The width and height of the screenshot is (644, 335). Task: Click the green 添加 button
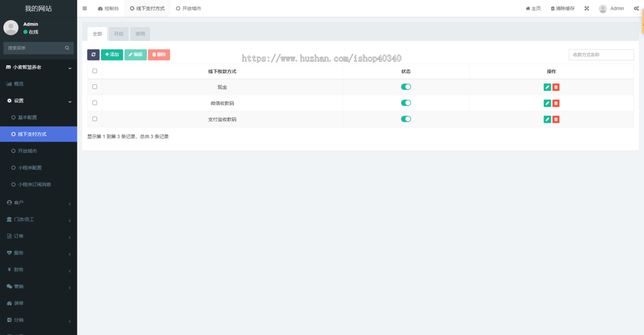click(112, 55)
